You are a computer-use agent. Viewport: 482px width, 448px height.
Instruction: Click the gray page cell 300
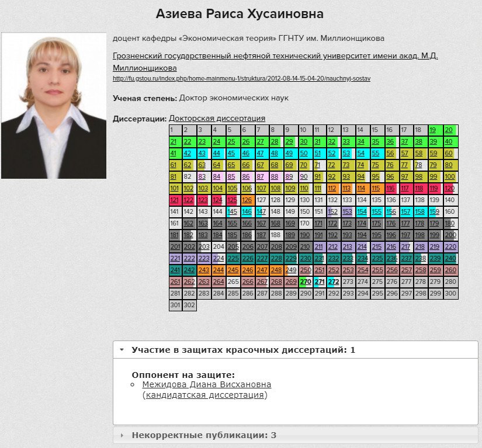coord(450,293)
